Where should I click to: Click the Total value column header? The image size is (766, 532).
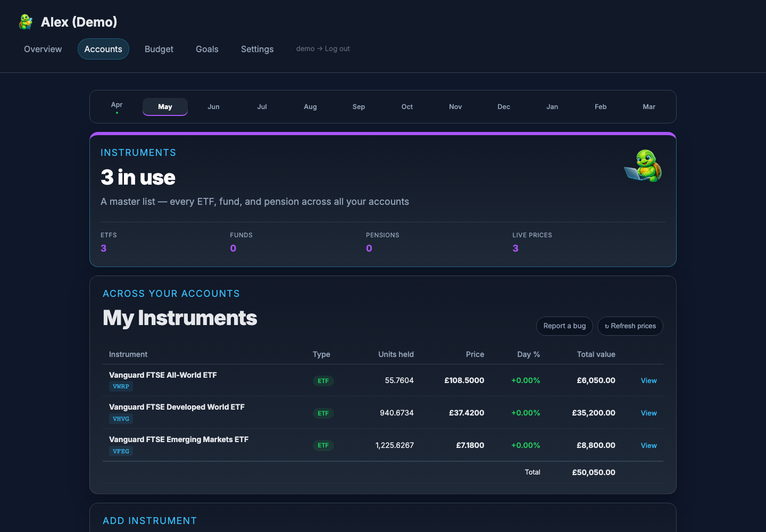[x=596, y=354]
